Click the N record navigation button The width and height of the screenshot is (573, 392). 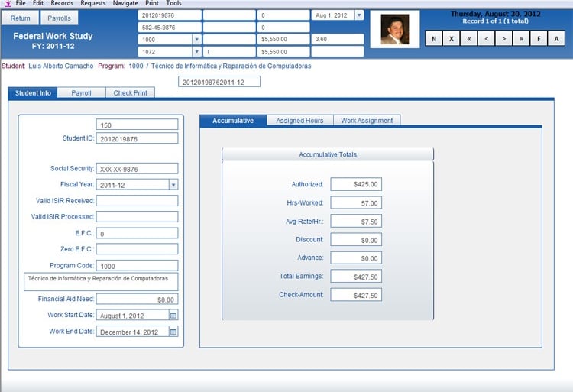[x=434, y=38]
